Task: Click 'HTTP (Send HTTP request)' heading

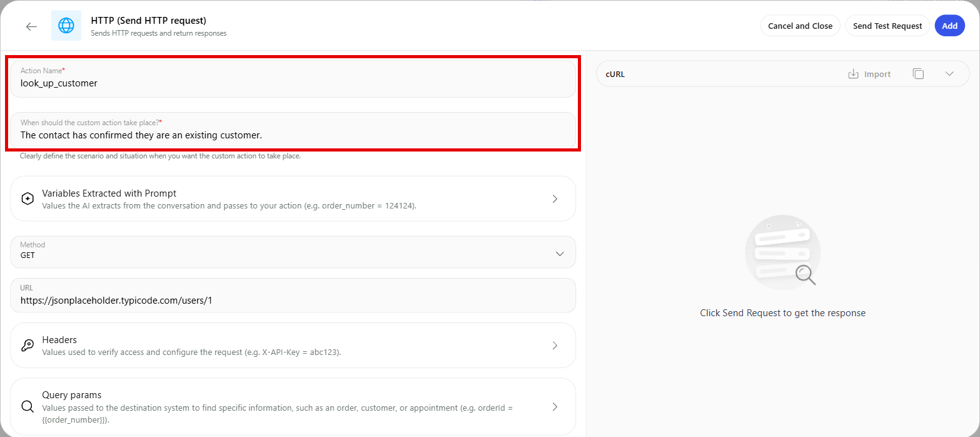Action: click(x=148, y=21)
